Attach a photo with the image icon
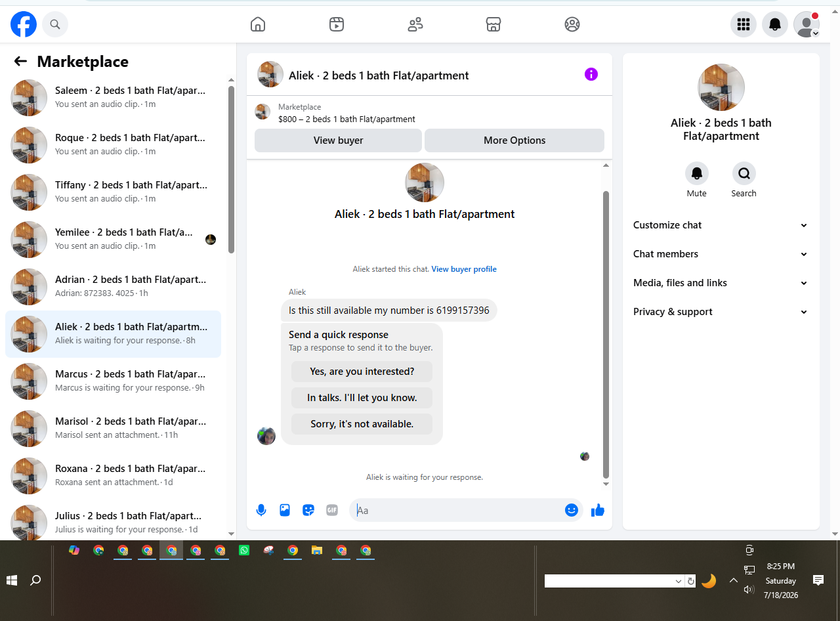The width and height of the screenshot is (840, 621). click(285, 510)
